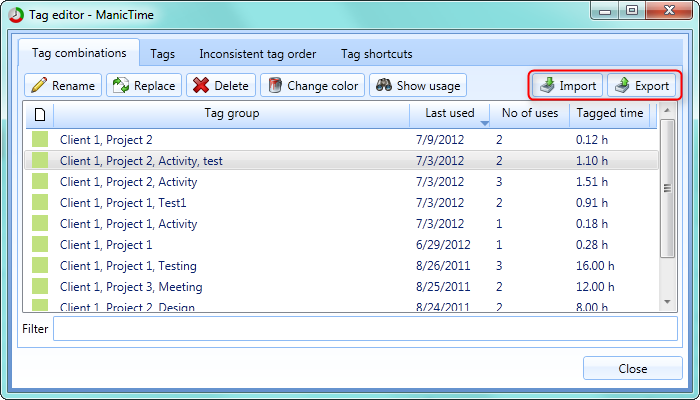Click the date 7/9/2012
Viewport: 700px width, 400px height.
pos(440,140)
